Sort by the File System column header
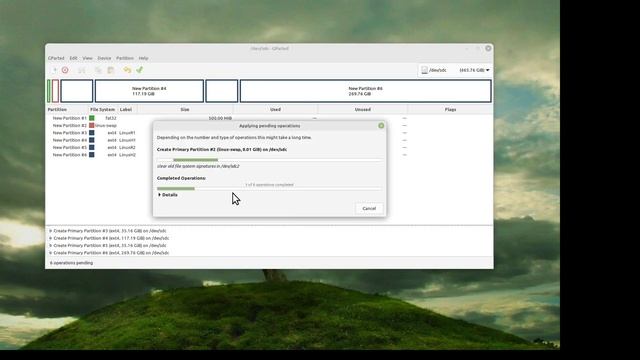This screenshot has height=360, width=640. pyautogui.click(x=102, y=110)
